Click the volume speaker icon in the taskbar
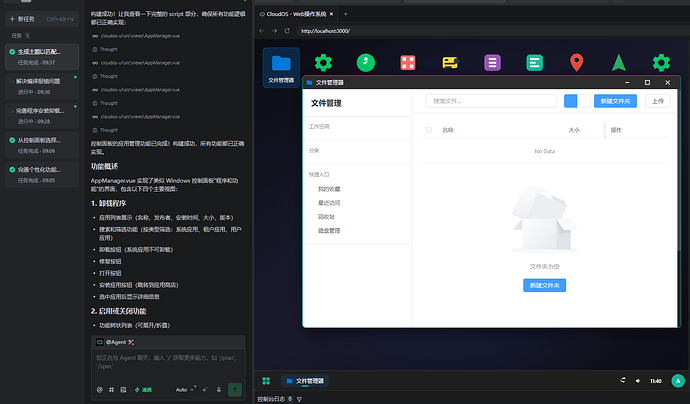The image size is (690, 404). [x=638, y=381]
